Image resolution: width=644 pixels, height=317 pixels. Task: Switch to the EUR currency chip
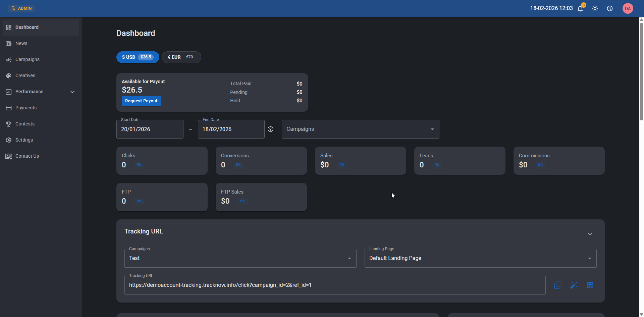tap(181, 57)
